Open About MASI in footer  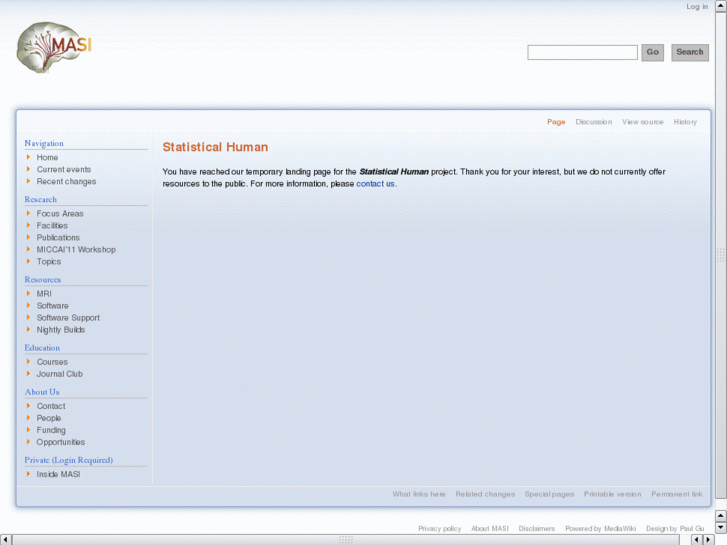click(x=490, y=529)
